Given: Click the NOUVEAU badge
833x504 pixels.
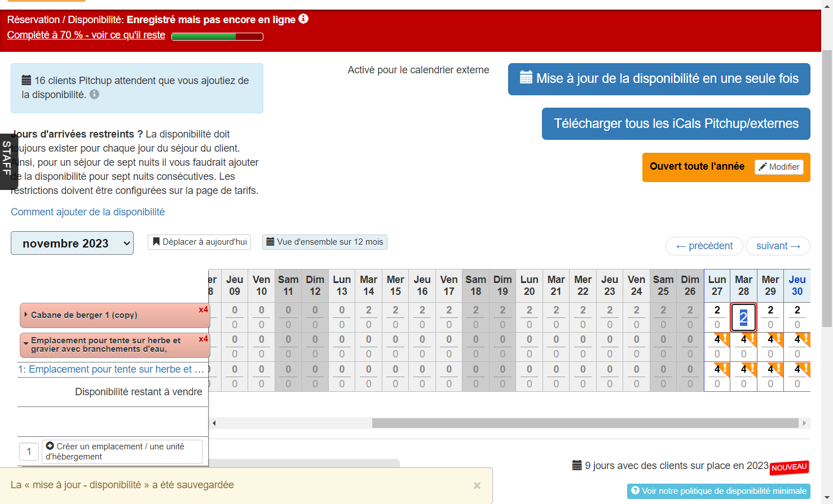Looking at the screenshot, I should point(790,467).
